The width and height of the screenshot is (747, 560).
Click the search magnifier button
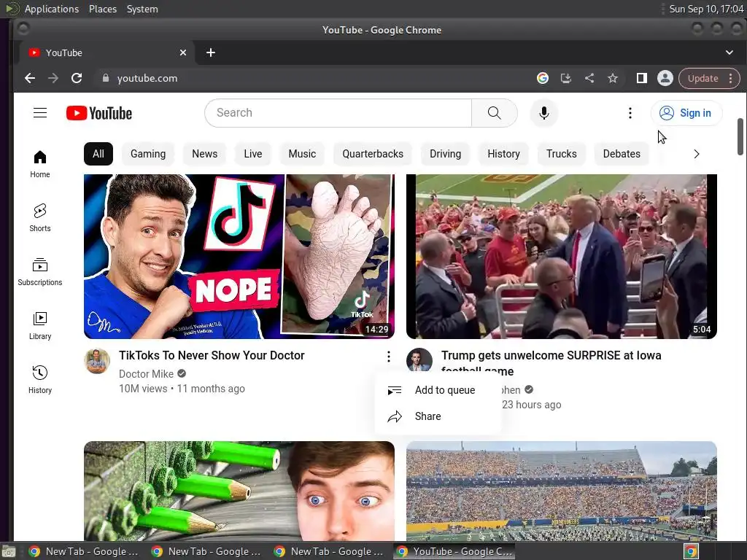pyautogui.click(x=495, y=113)
